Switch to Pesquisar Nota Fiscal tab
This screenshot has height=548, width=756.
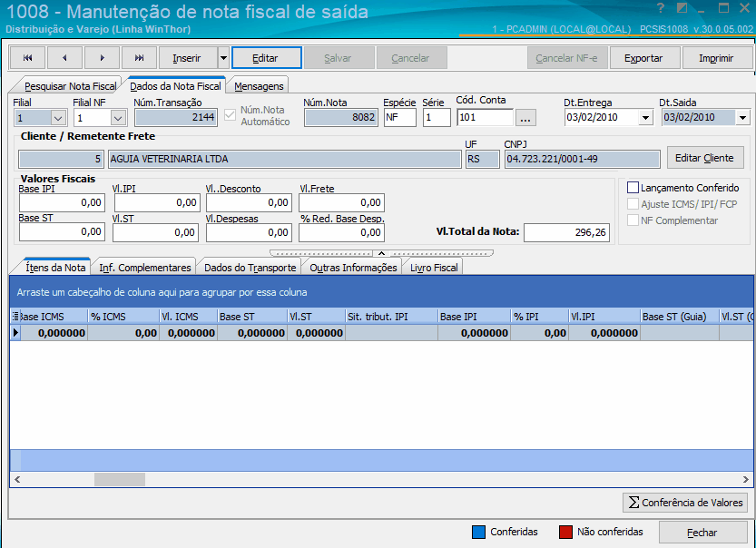click(71, 86)
